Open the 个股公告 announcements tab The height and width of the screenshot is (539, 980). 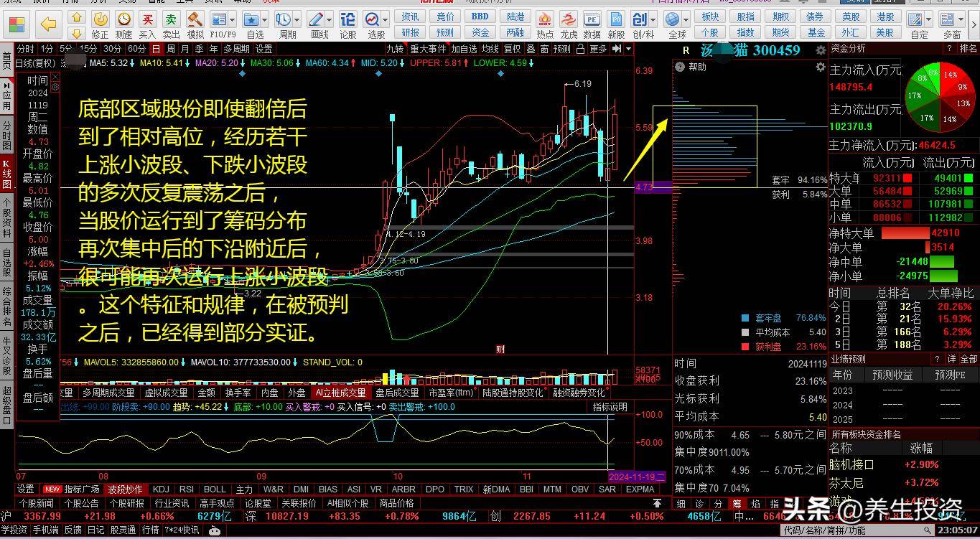click(82, 503)
